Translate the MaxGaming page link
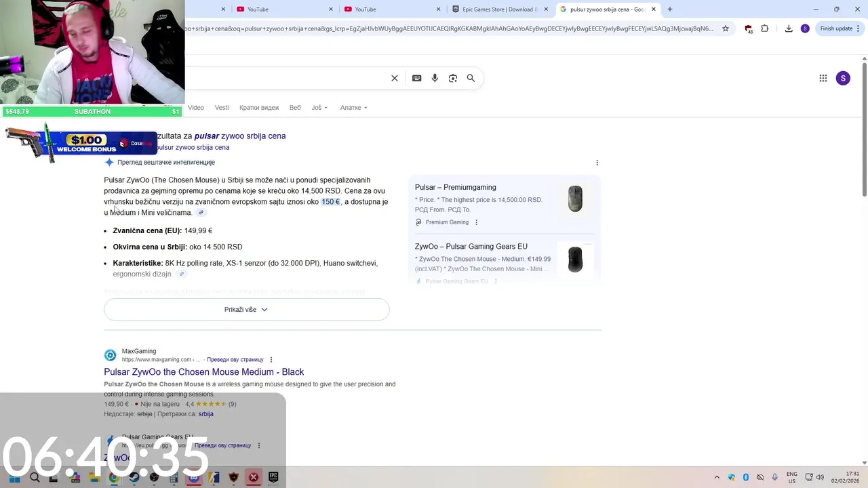The height and width of the screenshot is (488, 868). pyautogui.click(x=235, y=360)
